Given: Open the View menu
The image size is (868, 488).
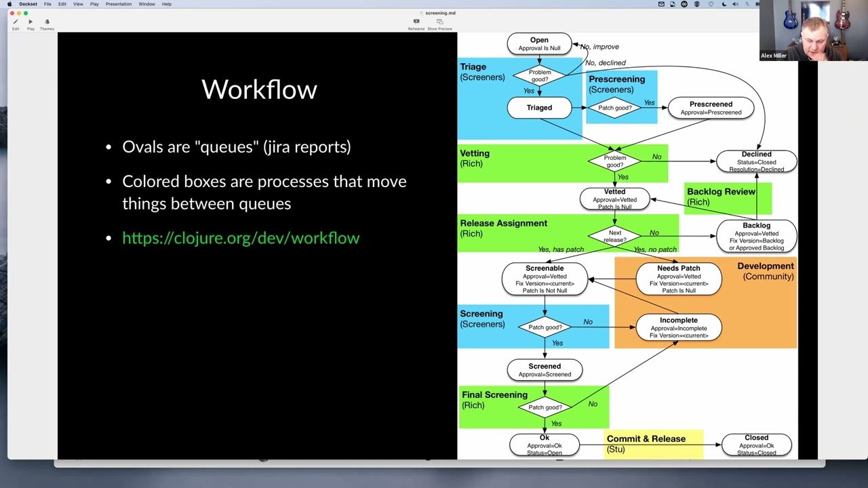Looking at the screenshot, I should click(x=78, y=4).
